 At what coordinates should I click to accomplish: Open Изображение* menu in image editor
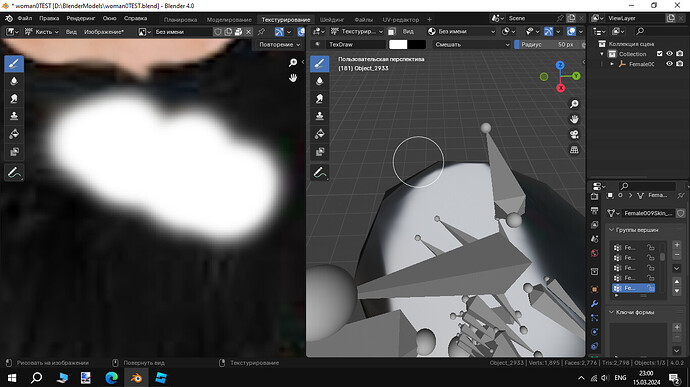pos(104,32)
